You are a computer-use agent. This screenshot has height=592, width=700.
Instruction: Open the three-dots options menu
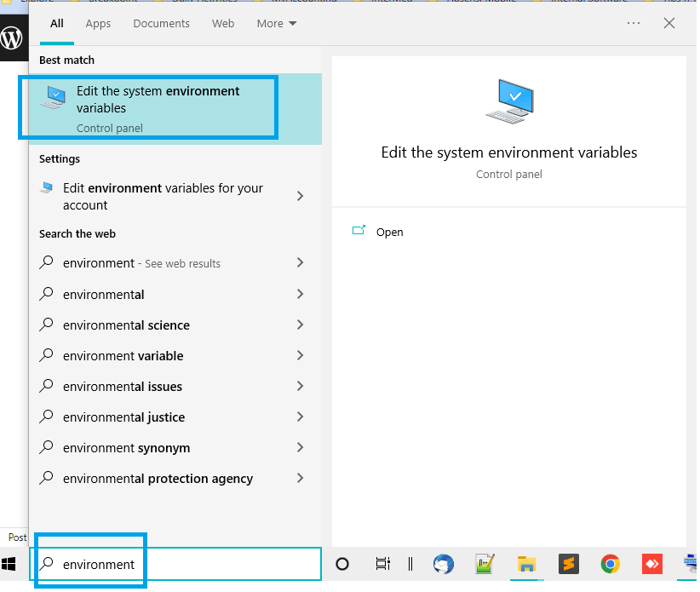point(634,24)
